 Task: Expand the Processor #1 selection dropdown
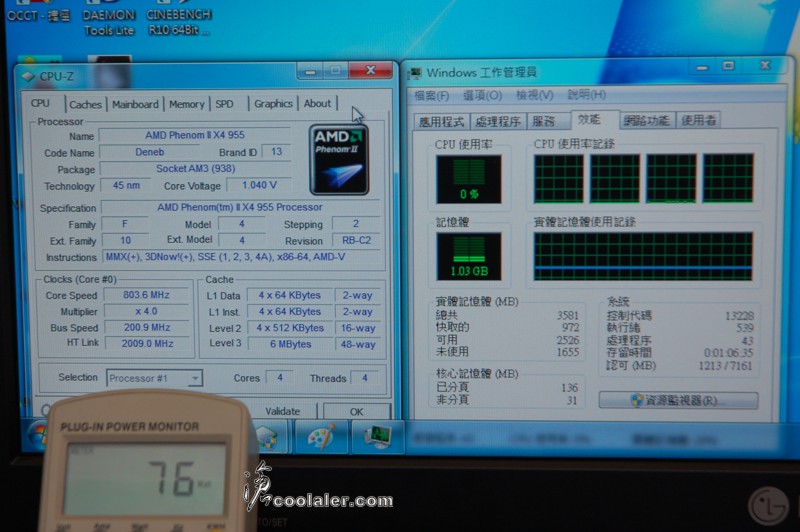click(x=194, y=378)
